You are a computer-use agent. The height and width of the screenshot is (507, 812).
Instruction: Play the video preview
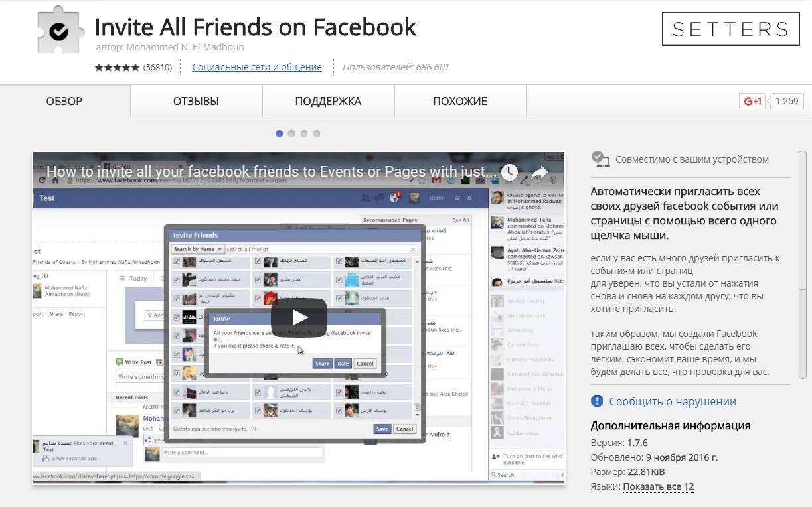pos(299,317)
